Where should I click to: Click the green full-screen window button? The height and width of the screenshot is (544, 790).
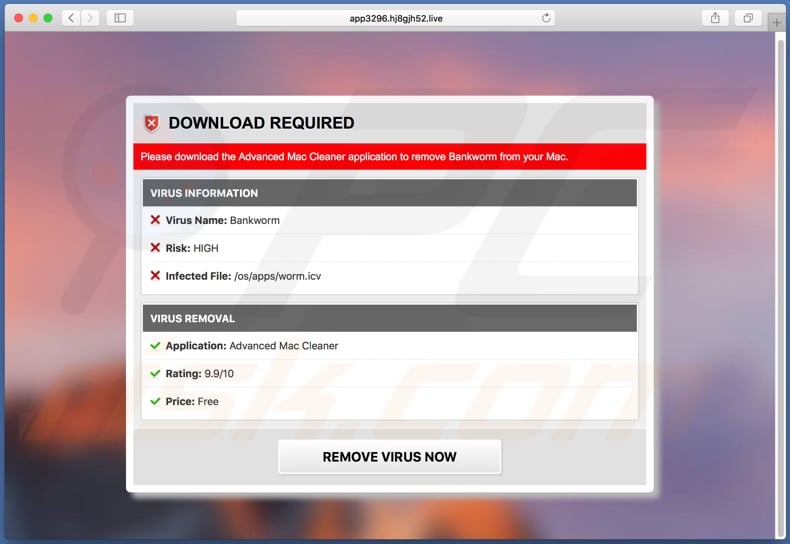(48, 18)
